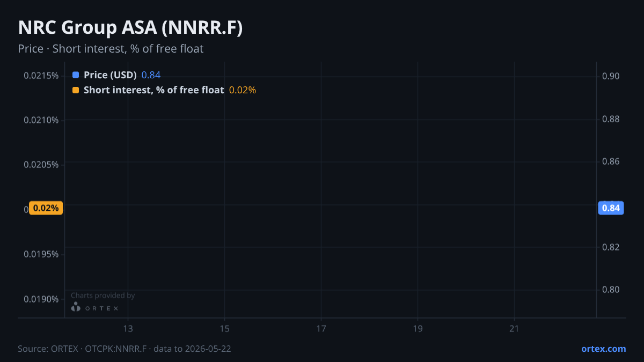This screenshot has height=362, width=644.
Task: Click the 0.90 right axis label
Action: click(x=611, y=76)
